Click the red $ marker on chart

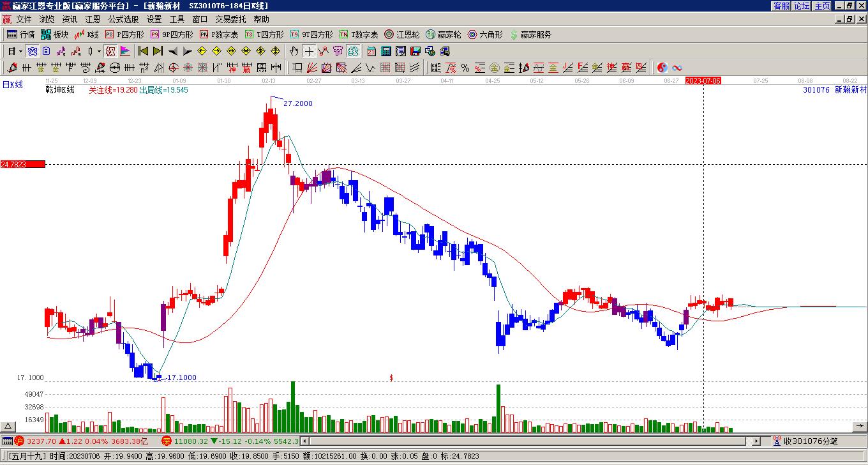point(391,378)
